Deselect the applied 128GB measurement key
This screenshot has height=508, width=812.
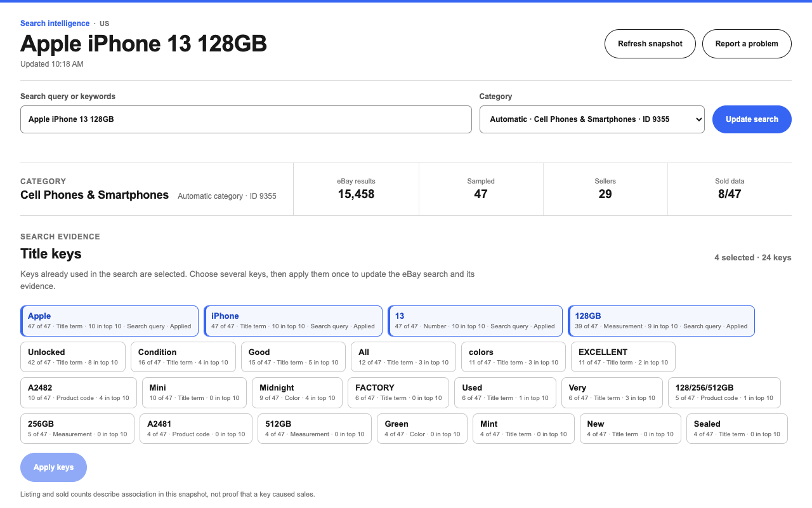pos(661,321)
